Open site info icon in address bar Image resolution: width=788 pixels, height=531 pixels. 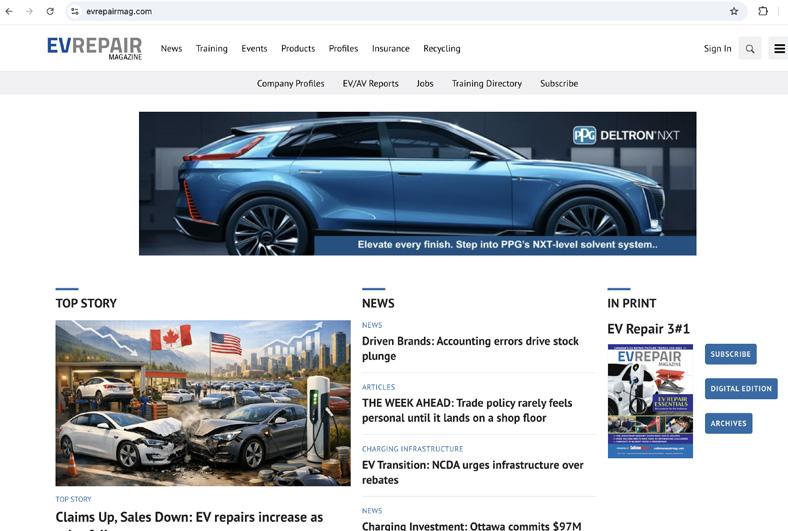tap(75, 11)
